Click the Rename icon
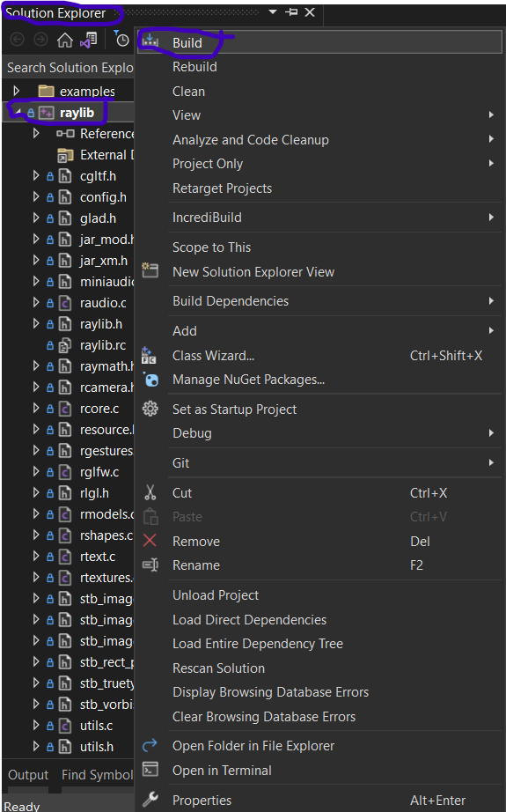The width and height of the screenshot is (506, 812). [x=150, y=565]
